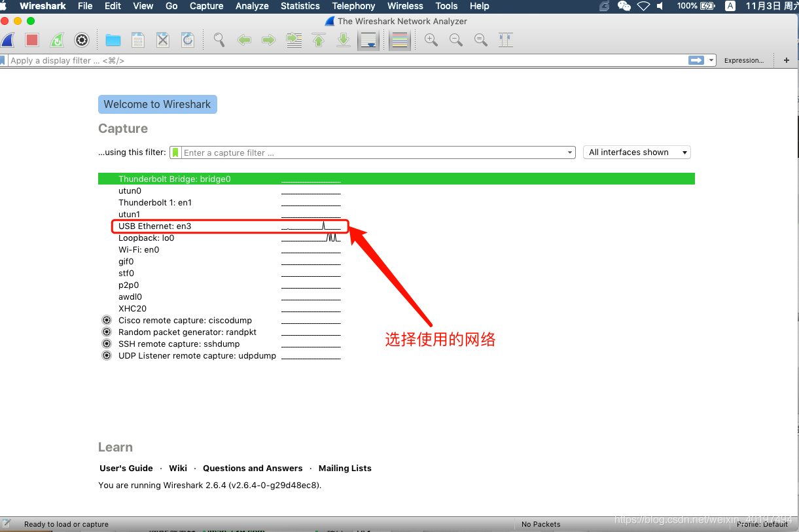Start capturing packets with the shark fin icon

pos(7,40)
